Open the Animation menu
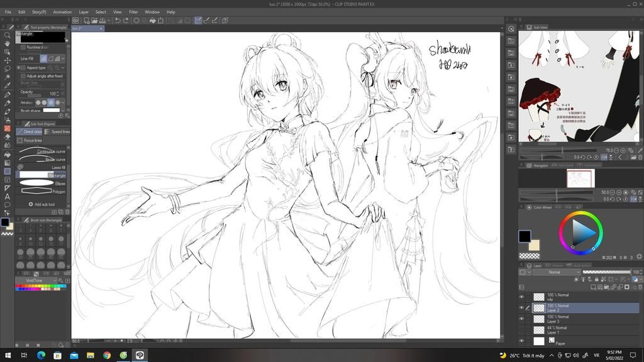This screenshot has height=362, width=644. tap(62, 12)
